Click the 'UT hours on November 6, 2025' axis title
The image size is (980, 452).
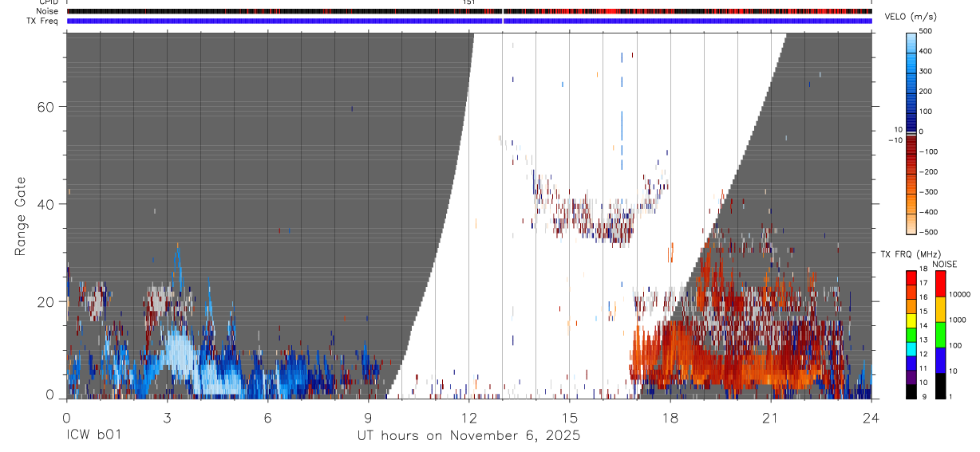pos(468,436)
